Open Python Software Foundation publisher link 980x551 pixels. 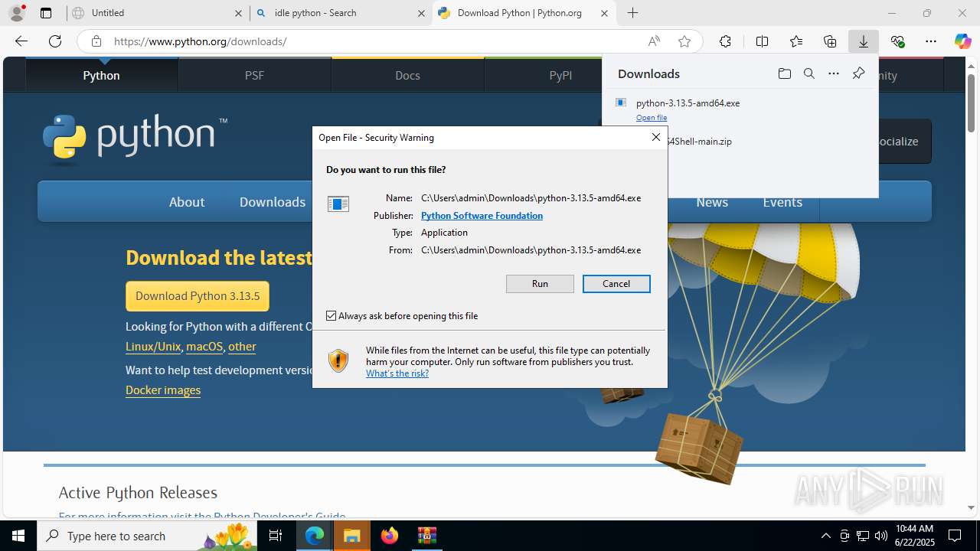pyautogui.click(x=482, y=216)
